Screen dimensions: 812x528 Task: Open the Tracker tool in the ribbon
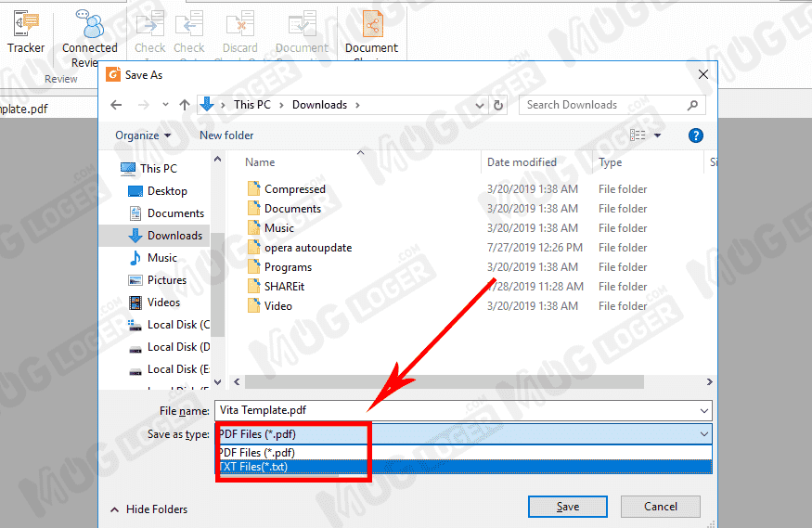pos(26,31)
